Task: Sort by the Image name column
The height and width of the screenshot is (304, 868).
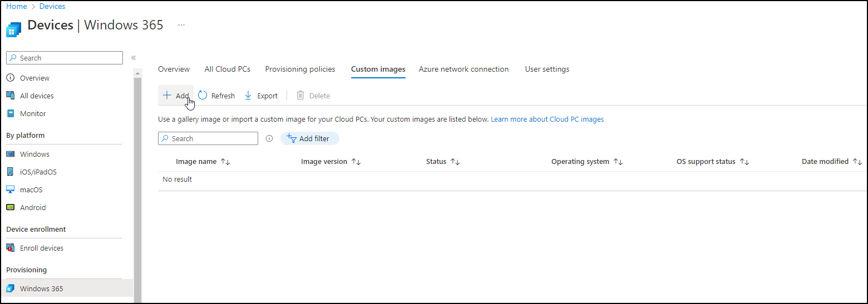Action: [203, 162]
